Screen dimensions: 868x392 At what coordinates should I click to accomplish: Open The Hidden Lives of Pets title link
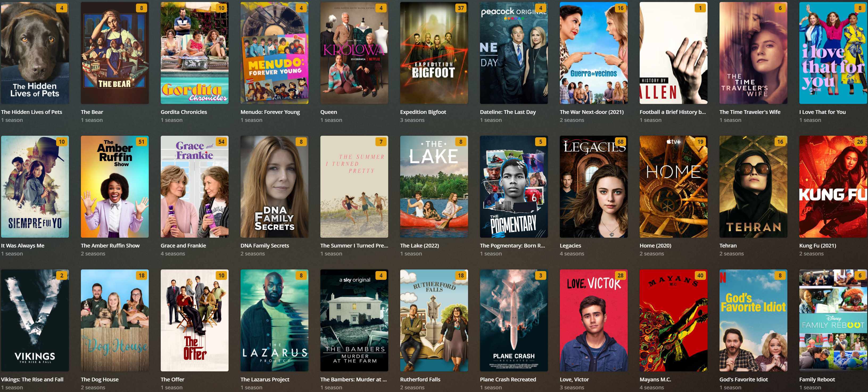(32, 112)
